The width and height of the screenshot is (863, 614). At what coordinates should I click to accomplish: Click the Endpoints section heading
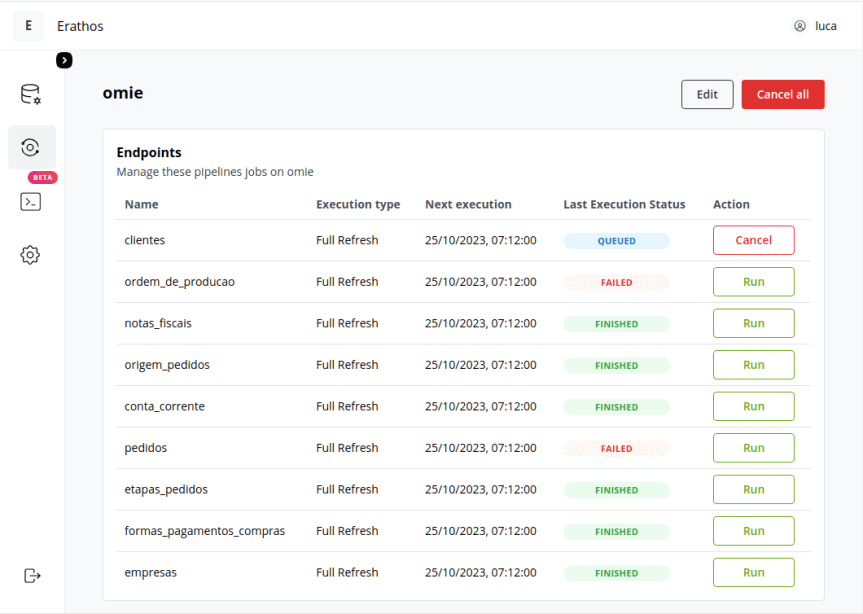pyautogui.click(x=149, y=152)
